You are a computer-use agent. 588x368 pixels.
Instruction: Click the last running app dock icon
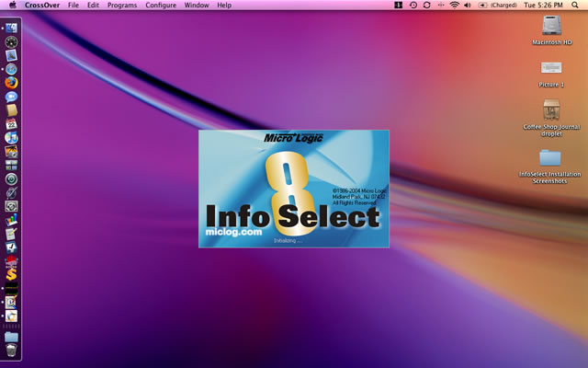(x=11, y=316)
